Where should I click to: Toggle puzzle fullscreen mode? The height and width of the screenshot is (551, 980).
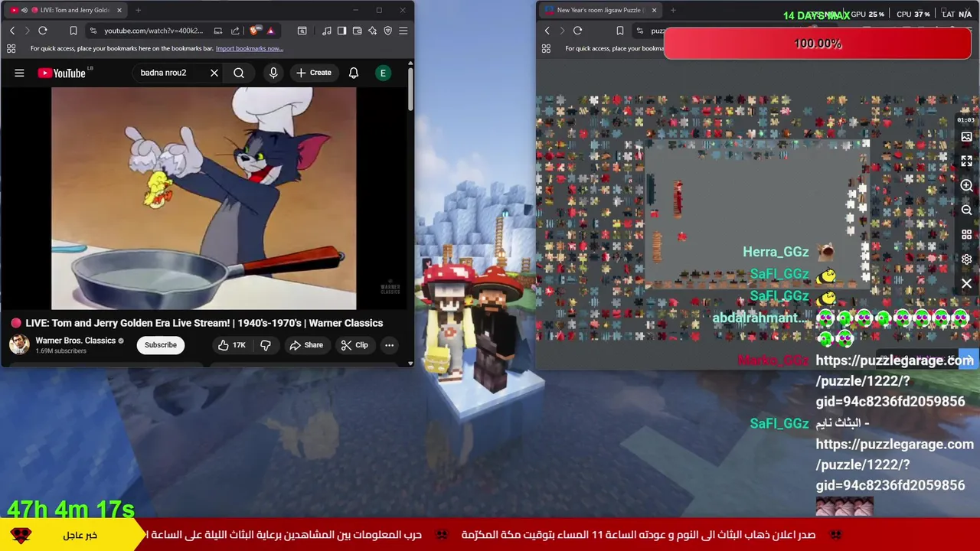966,161
